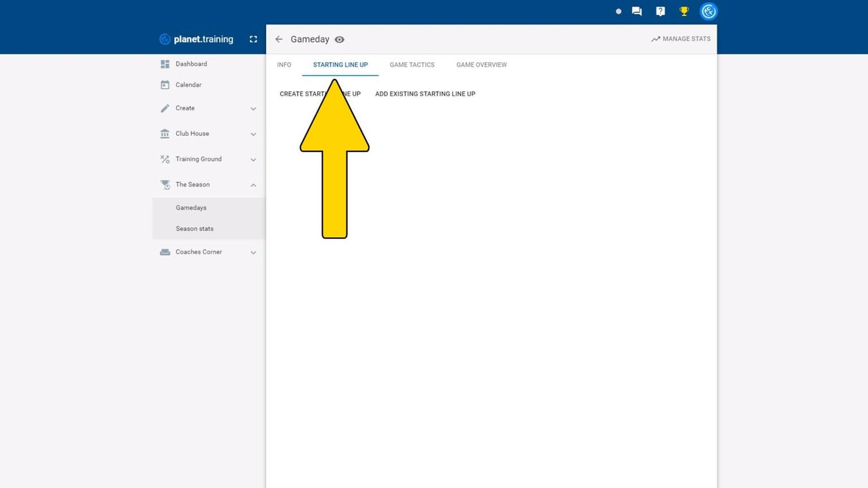The width and height of the screenshot is (868, 488).
Task: Switch to the Game Tactics tab
Action: pos(412,65)
